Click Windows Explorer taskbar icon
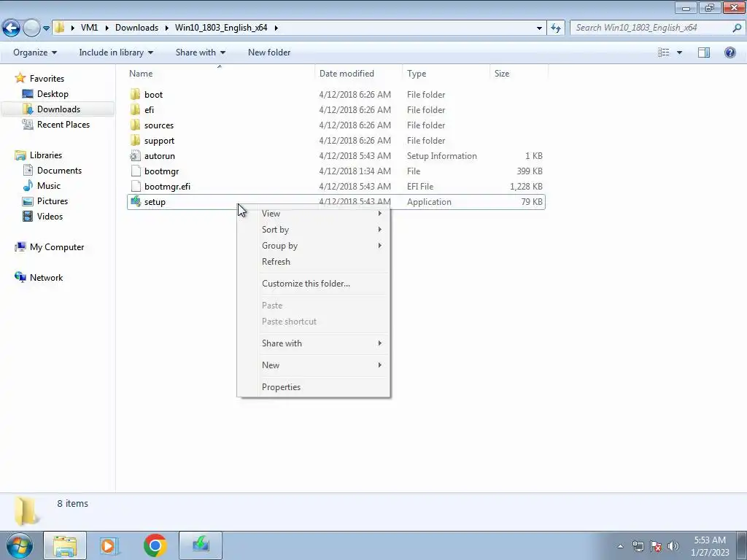The width and height of the screenshot is (747, 560). tap(65, 545)
